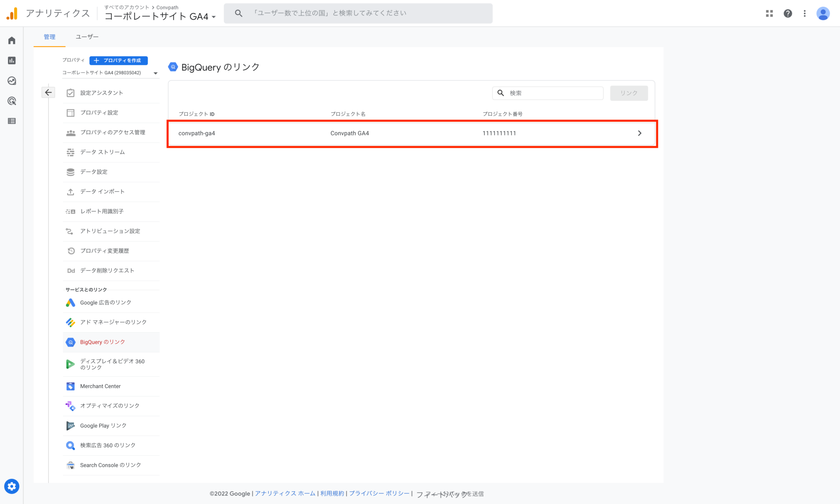This screenshot has height=504, width=840.
Task: Expand the property selector コーポレートサイト GA4 (298035042)
Action: (103, 73)
